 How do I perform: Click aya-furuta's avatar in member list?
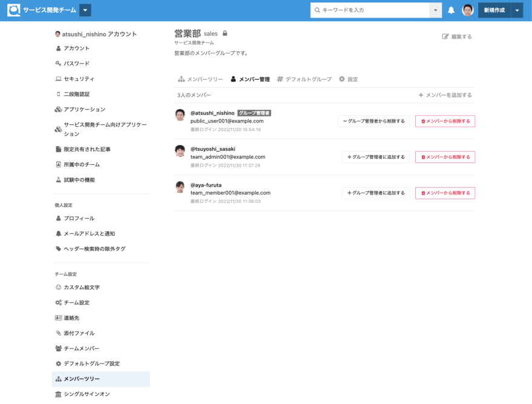[180, 187]
